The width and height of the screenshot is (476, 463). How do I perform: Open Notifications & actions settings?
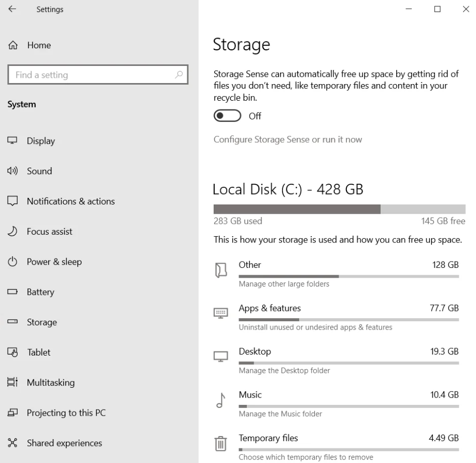[71, 201]
